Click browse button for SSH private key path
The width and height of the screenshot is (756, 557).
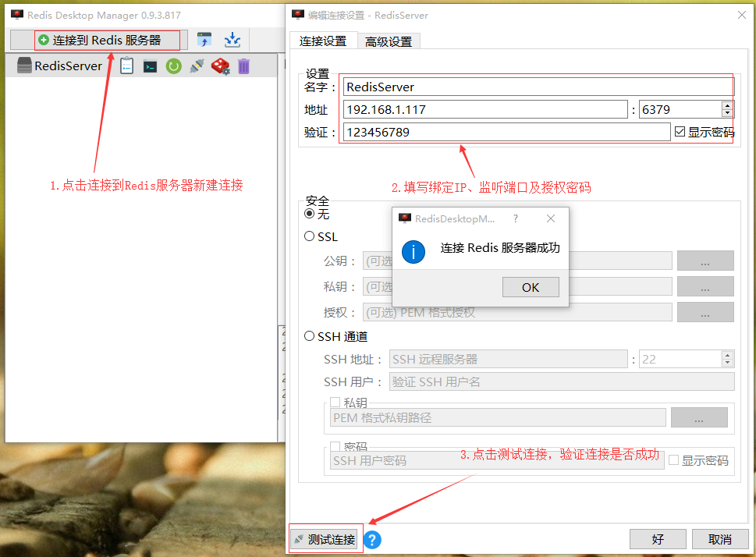pyautogui.click(x=699, y=417)
